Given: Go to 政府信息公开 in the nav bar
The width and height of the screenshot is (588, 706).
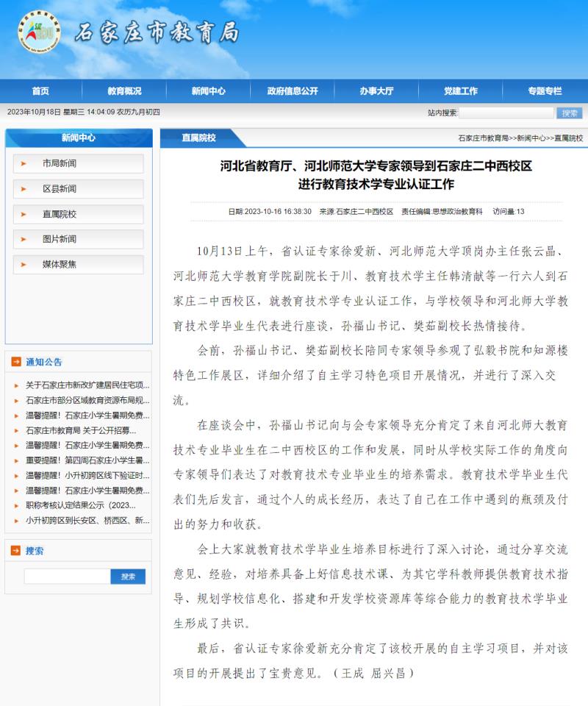Looking at the screenshot, I should 293,91.
